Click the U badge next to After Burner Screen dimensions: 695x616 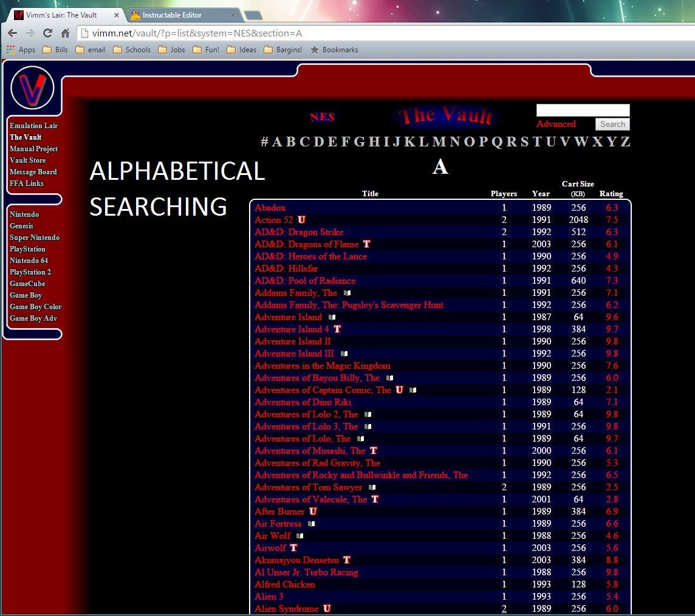tap(313, 512)
